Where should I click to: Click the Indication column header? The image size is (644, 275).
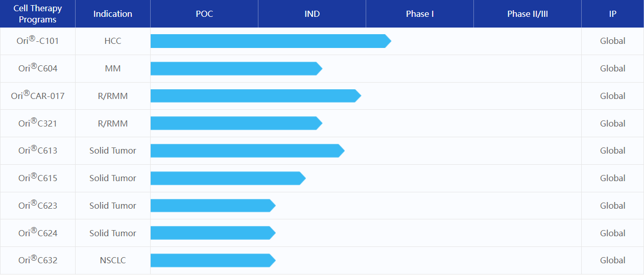click(113, 14)
